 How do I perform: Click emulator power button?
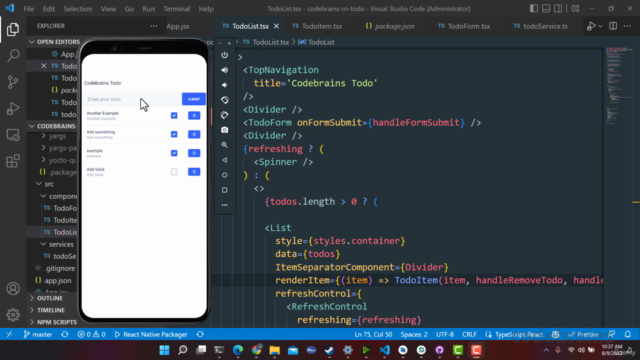coord(224,55)
